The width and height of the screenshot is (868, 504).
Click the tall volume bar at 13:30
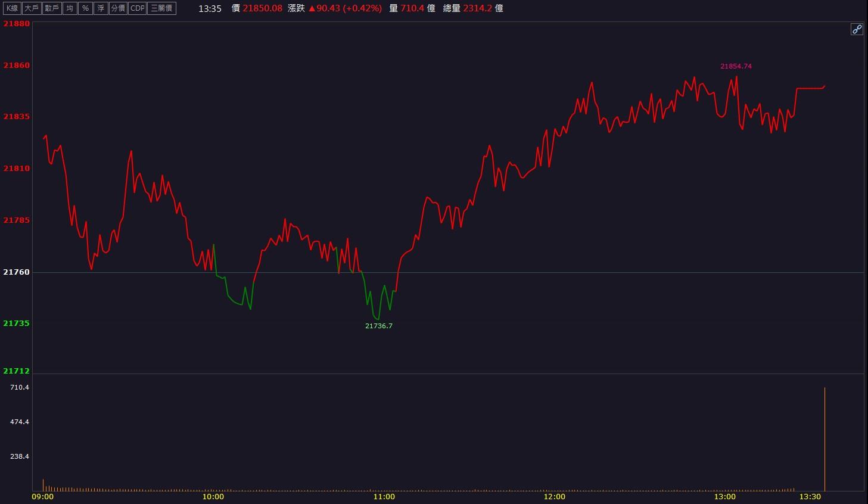[825, 438]
